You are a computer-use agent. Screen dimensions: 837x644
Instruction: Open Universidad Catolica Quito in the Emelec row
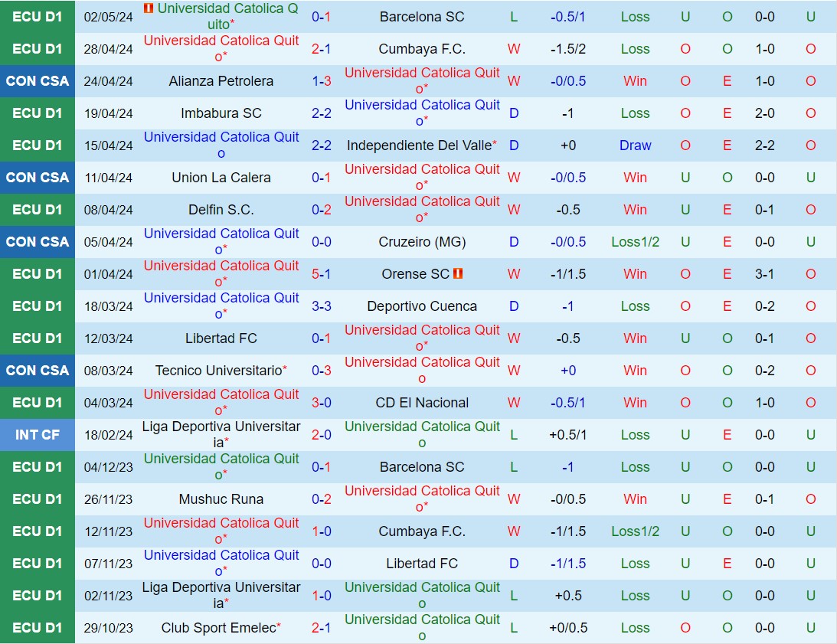(x=422, y=627)
